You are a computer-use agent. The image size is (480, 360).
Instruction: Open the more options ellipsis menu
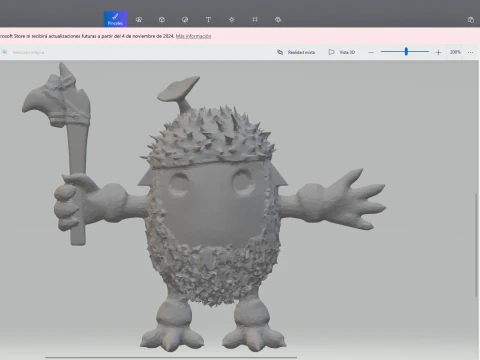[x=470, y=52]
